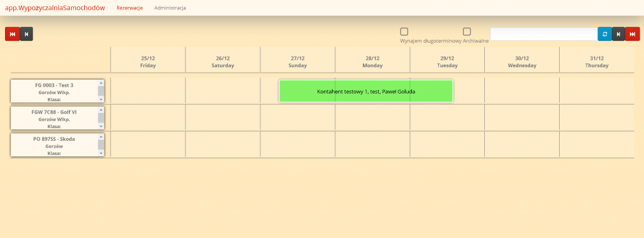Click scroll down arrow in Skoda card
Image resolution: width=644 pixels, height=238 pixels.
pyautogui.click(x=101, y=153)
